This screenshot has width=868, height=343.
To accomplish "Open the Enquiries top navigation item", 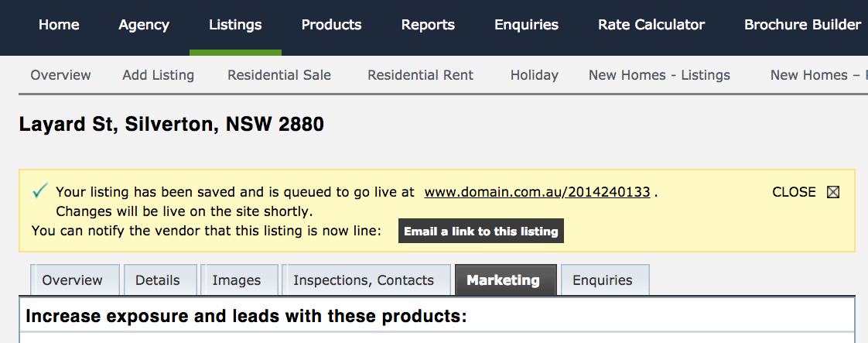I will click(526, 25).
